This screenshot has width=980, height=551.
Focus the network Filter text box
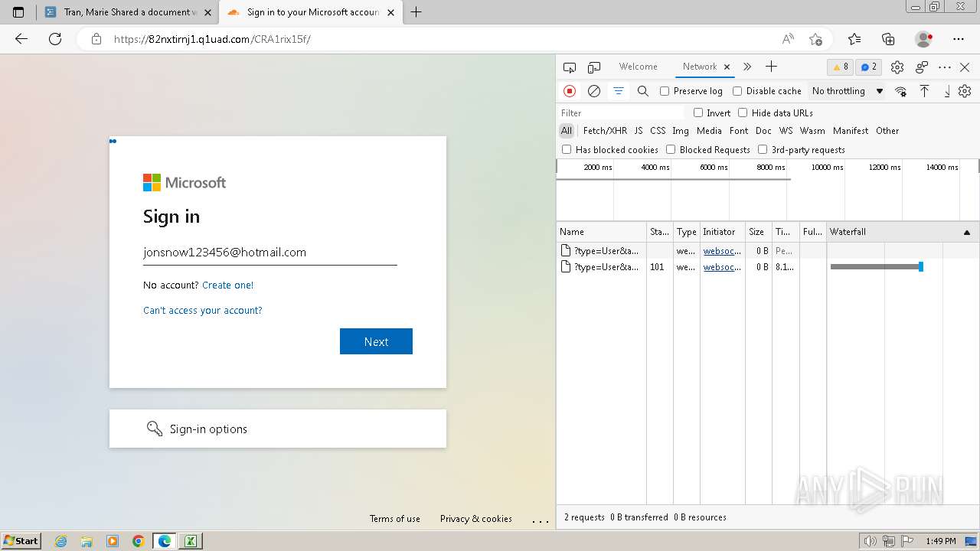click(622, 112)
